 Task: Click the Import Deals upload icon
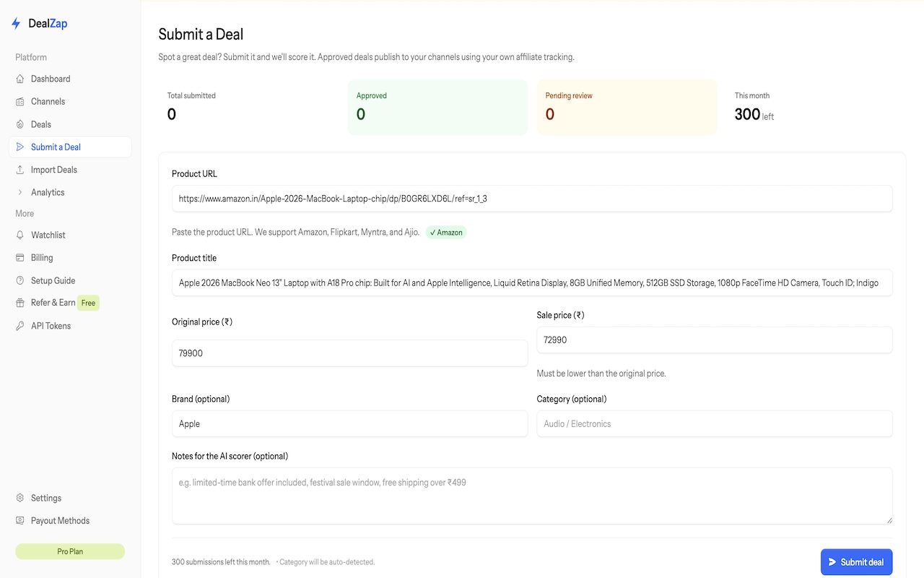[20, 170]
